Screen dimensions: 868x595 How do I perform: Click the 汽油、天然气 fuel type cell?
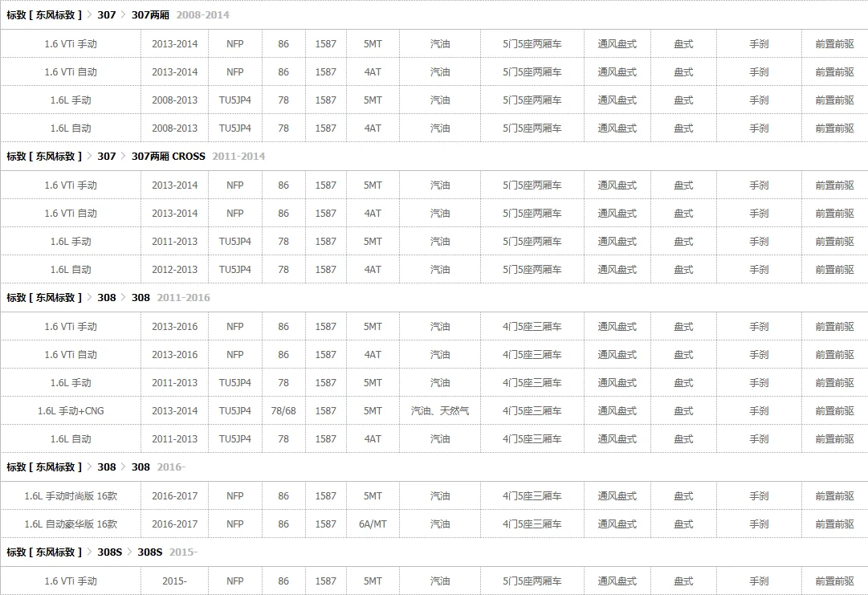[440, 410]
